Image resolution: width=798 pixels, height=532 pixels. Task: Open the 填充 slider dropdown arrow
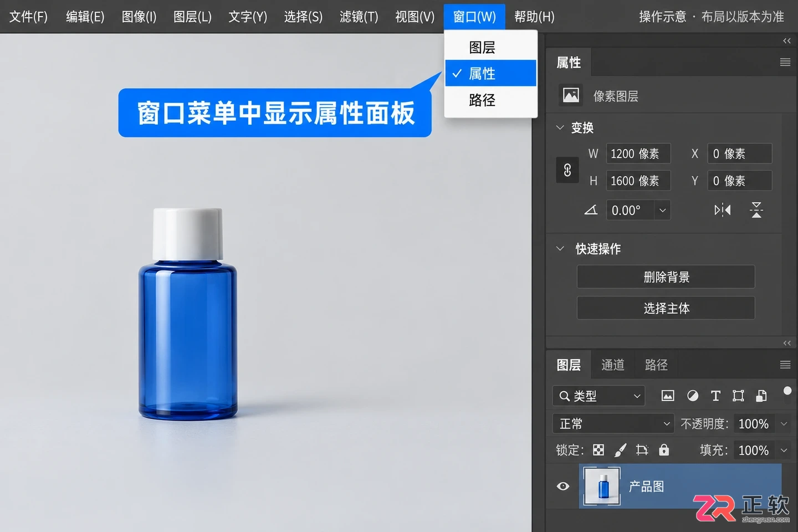(784, 451)
